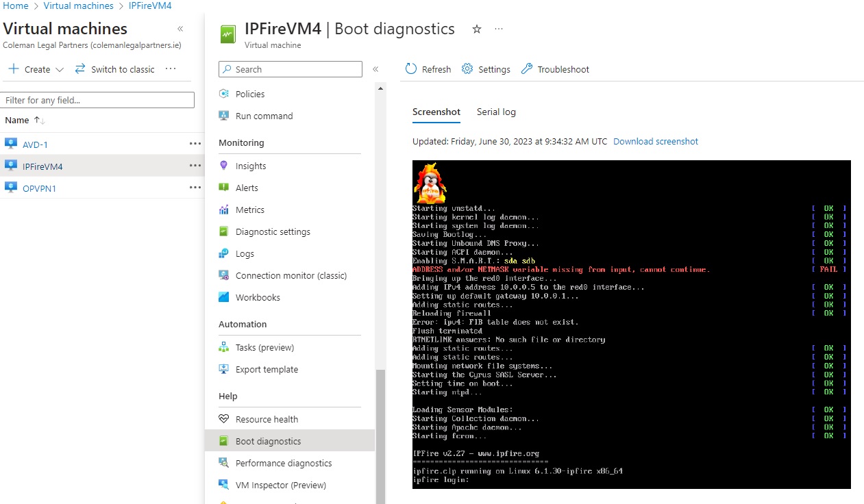The height and width of the screenshot is (504, 864).
Task: Click the resource menu Search box
Action: coord(291,69)
